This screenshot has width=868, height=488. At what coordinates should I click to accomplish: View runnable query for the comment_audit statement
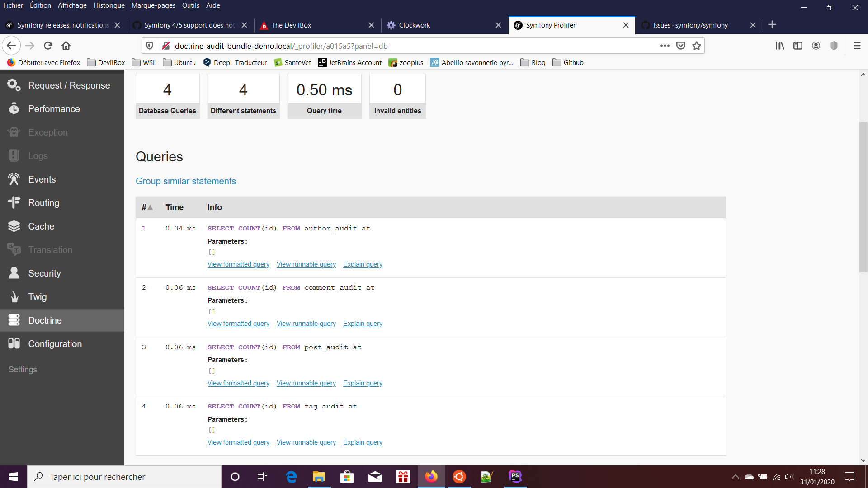(x=306, y=324)
